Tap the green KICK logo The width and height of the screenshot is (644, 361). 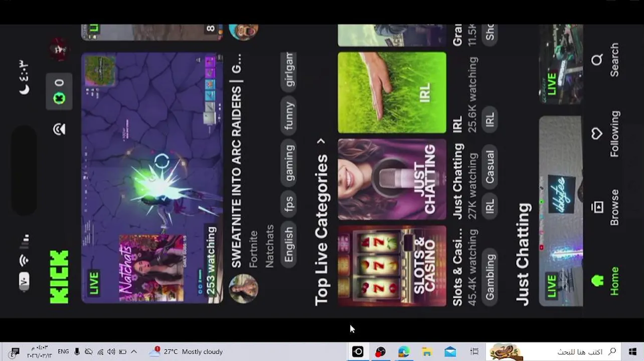[59, 277]
